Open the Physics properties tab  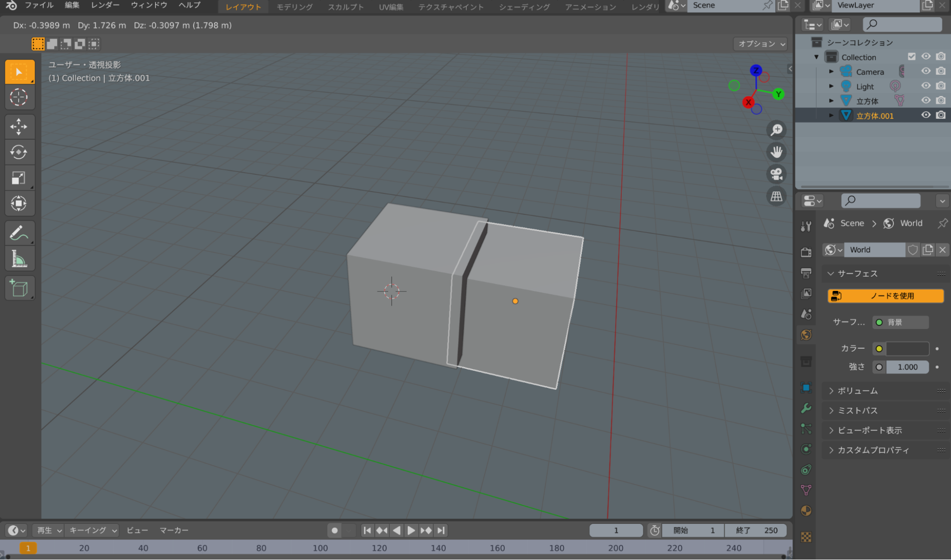(806, 449)
